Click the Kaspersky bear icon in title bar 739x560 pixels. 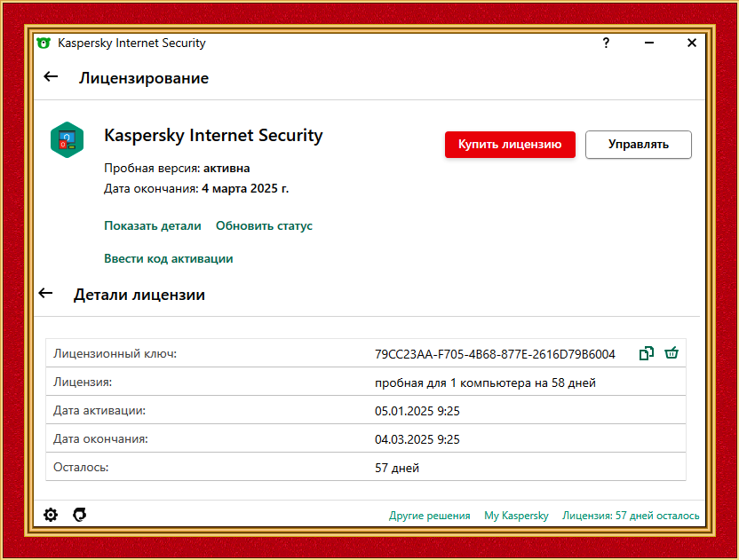[44, 43]
